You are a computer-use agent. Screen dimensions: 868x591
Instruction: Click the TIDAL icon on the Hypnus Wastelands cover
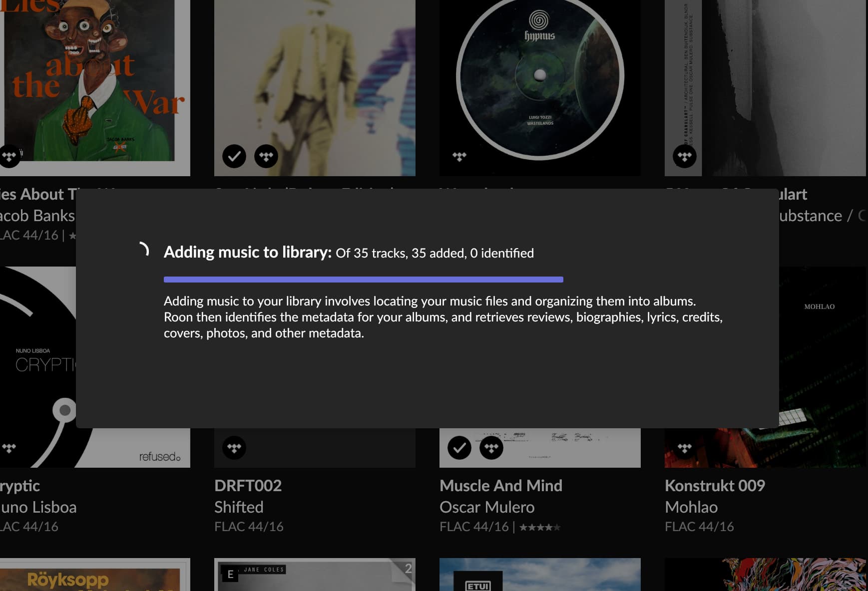coord(459,156)
